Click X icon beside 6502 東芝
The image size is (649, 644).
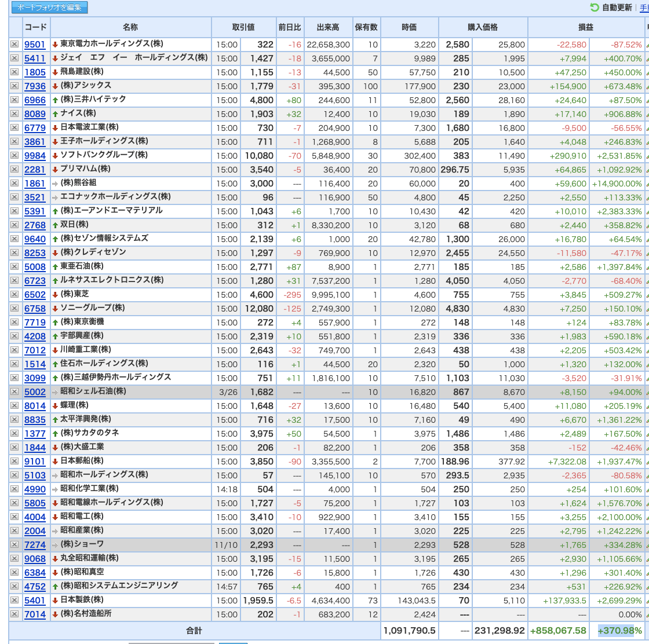point(14,295)
